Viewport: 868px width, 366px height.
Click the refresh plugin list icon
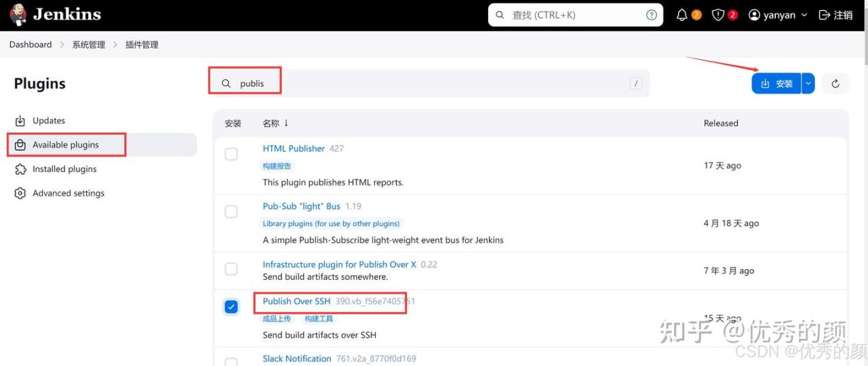coord(835,83)
